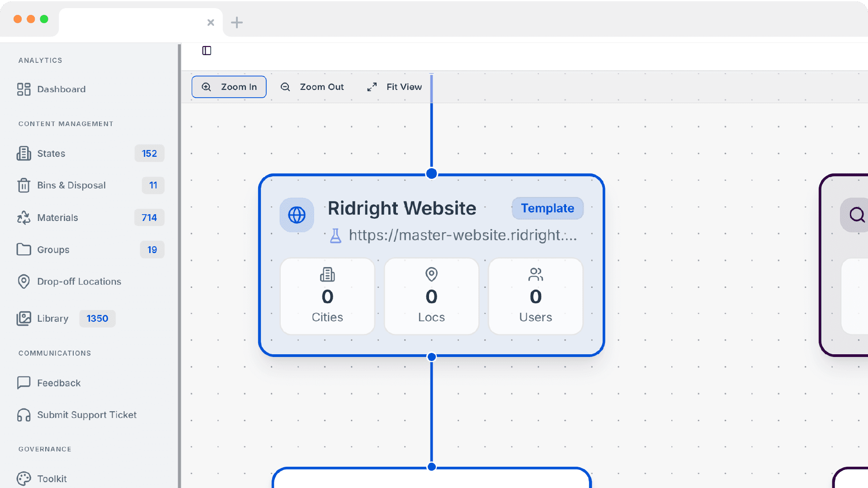Screen dimensions: 868x488
Task: Click the Template badge
Action: [x=547, y=208]
